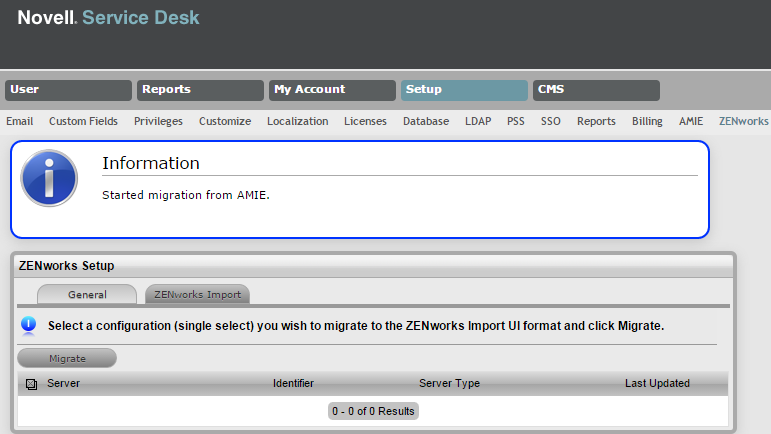771x434 pixels.
Task: Open the Email setup submenu
Action: pos(20,121)
